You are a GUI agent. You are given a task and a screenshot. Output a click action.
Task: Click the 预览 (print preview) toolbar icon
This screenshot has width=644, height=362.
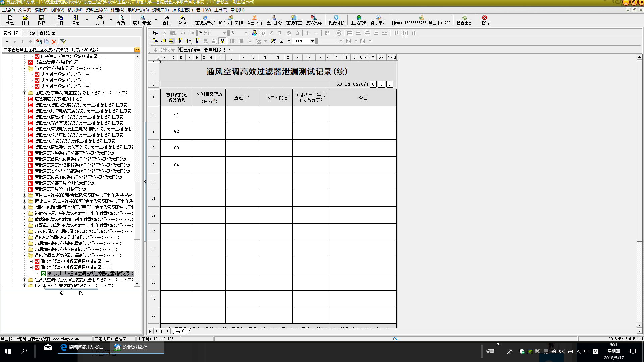[x=121, y=19]
